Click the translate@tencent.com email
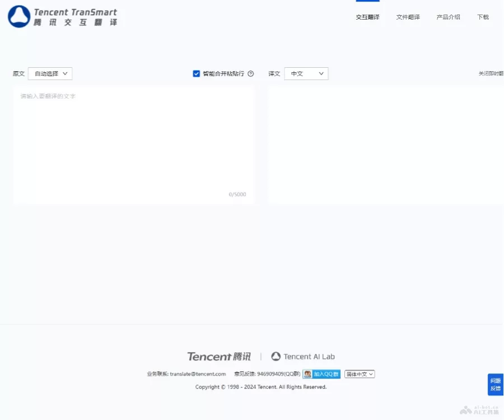The image size is (504, 420). [x=198, y=374]
